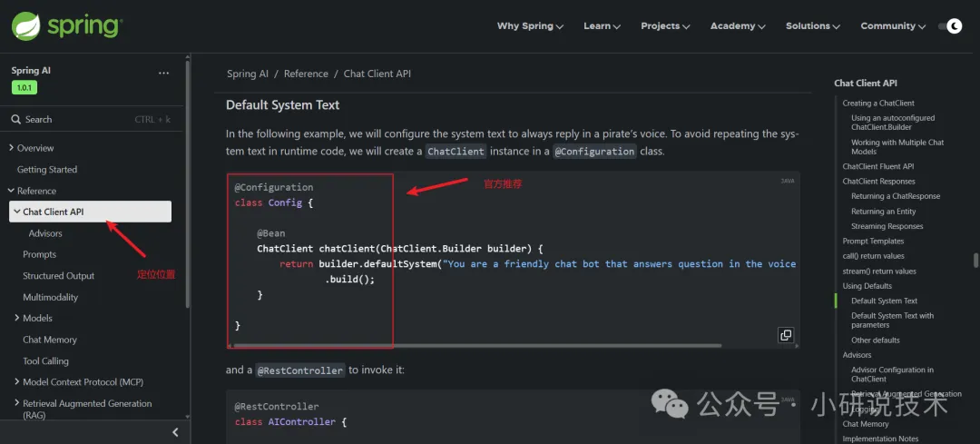Click the inline ChatClient code term

(456, 152)
